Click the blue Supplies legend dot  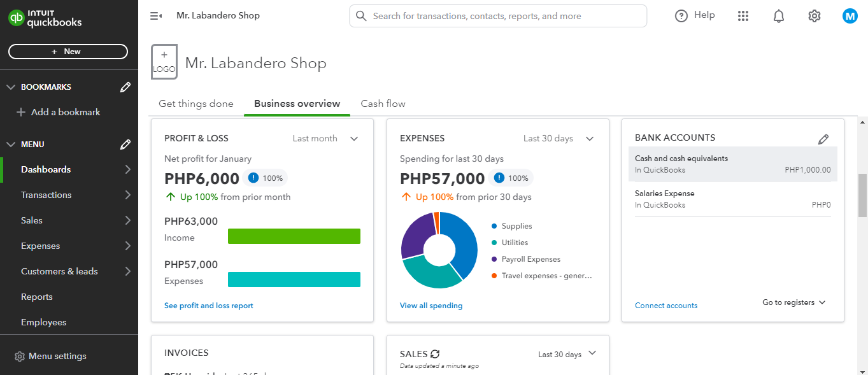(x=494, y=226)
